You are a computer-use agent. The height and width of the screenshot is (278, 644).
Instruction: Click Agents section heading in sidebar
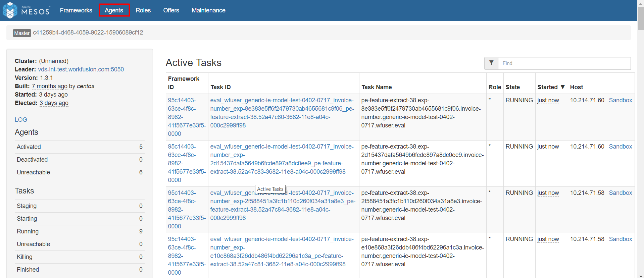point(27,132)
